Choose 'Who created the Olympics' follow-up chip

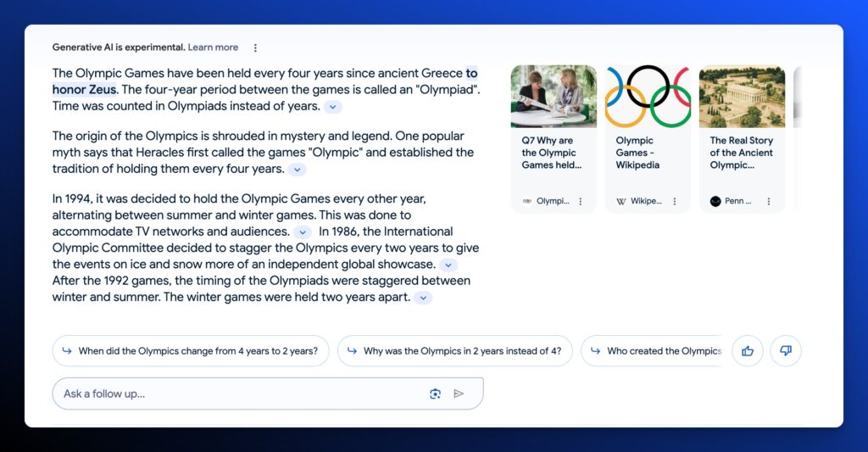(x=653, y=351)
